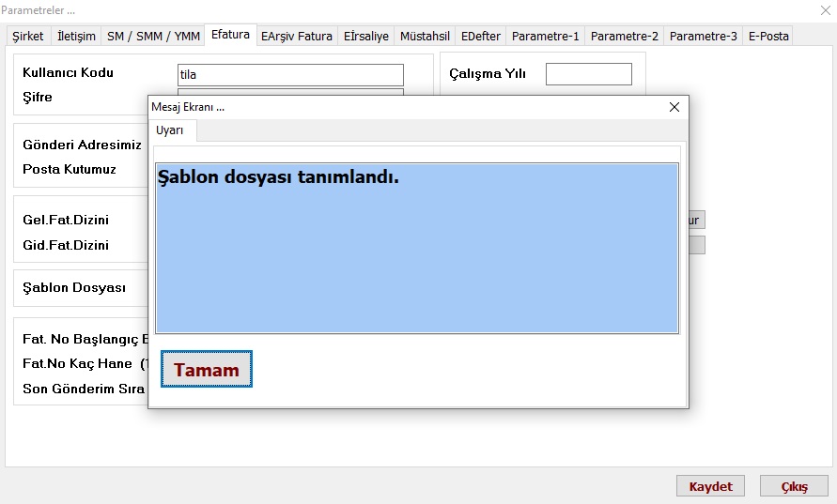Image resolution: width=837 pixels, height=504 pixels.
Task: Click the Tamam button to dismiss message
Action: coord(207,370)
